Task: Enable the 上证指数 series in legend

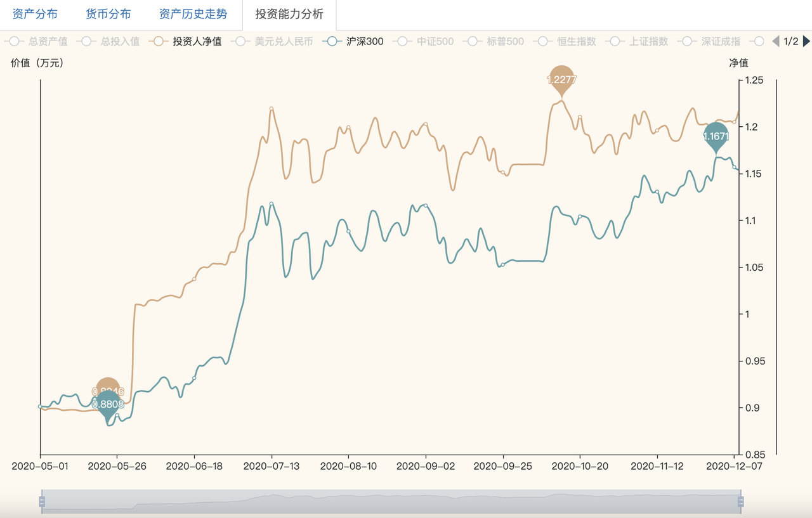Action: [648, 42]
